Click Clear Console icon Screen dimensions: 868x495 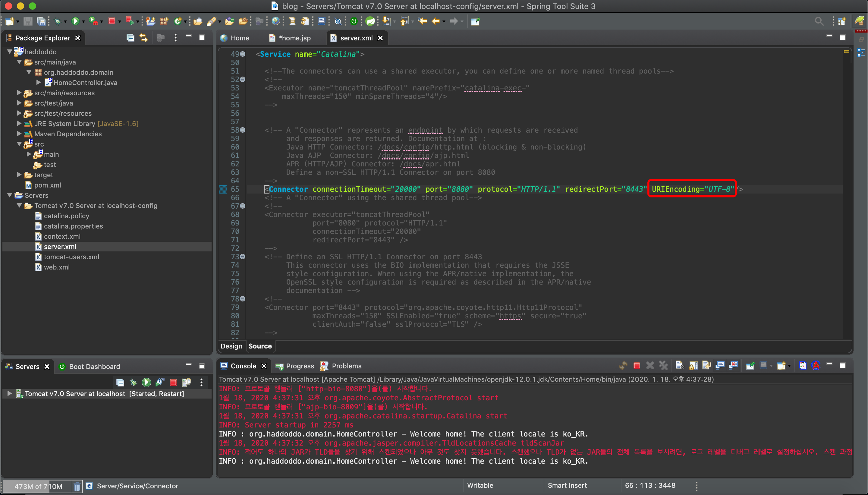(679, 366)
